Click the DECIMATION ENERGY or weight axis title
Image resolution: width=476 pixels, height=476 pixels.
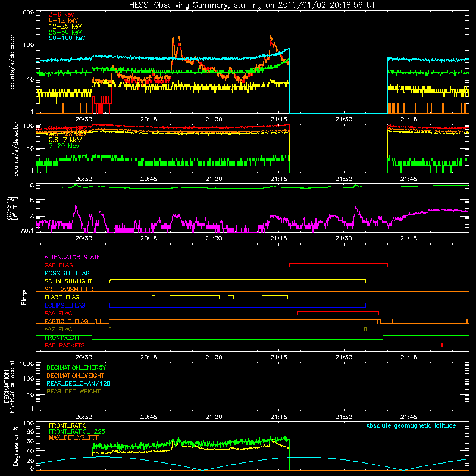[9, 386]
